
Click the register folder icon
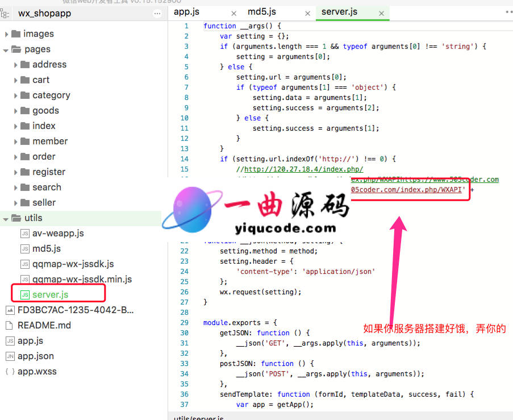pyautogui.click(x=25, y=172)
